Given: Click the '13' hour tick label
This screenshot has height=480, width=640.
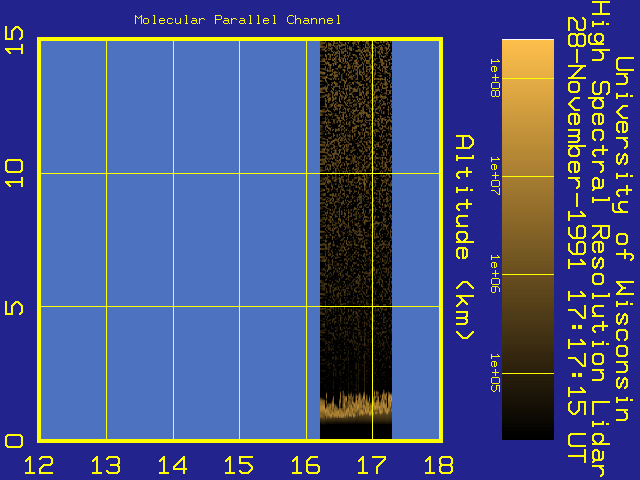Looking at the screenshot, I should coord(106,465).
